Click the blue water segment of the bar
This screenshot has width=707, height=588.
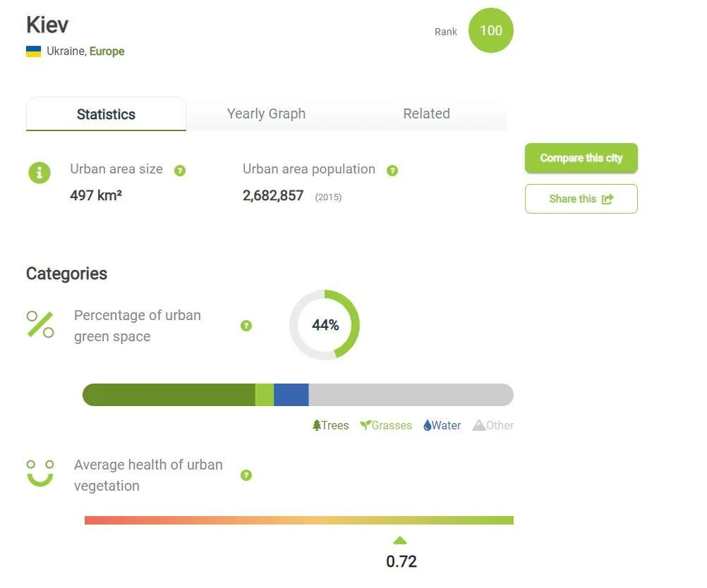tap(291, 395)
